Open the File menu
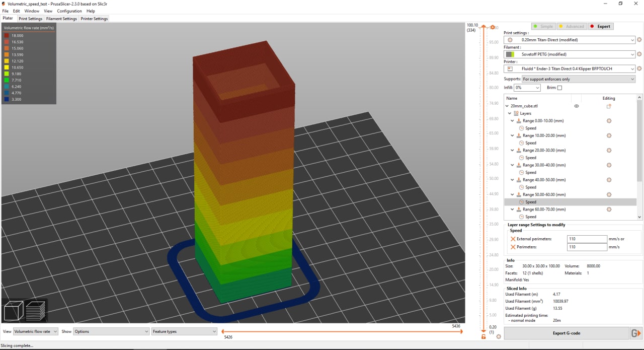The image size is (644, 350). tap(5, 11)
